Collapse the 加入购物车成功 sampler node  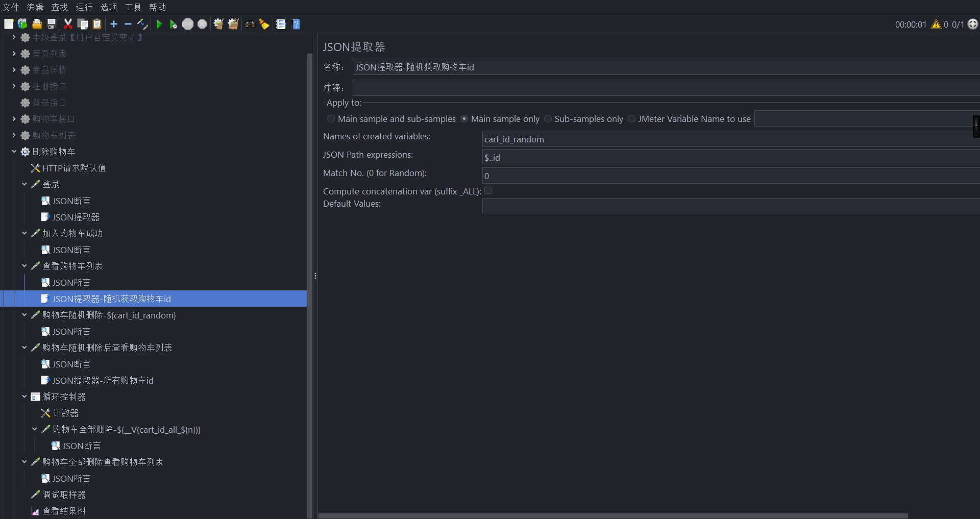pyautogui.click(x=24, y=233)
